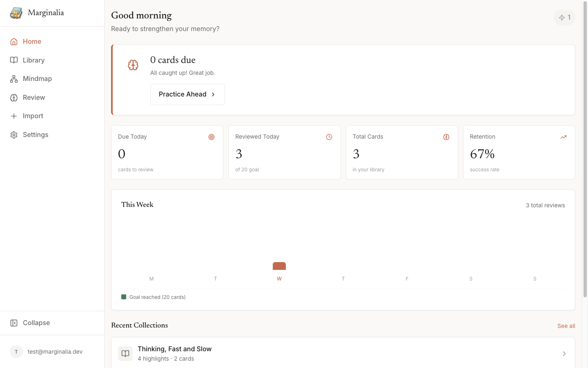Go to Home in the sidebar
588x368 pixels.
[33, 41]
